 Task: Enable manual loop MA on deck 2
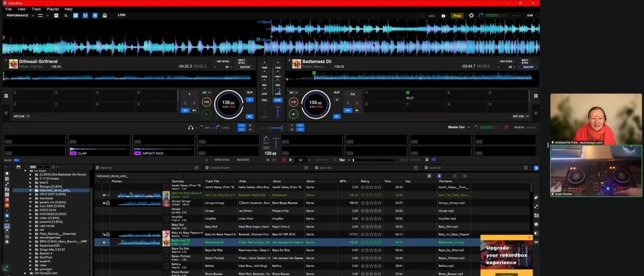357,110
